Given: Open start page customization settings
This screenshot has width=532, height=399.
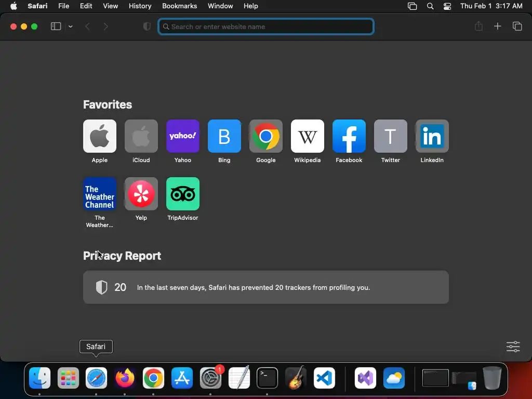Looking at the screenshot, I should coord(513,347).
